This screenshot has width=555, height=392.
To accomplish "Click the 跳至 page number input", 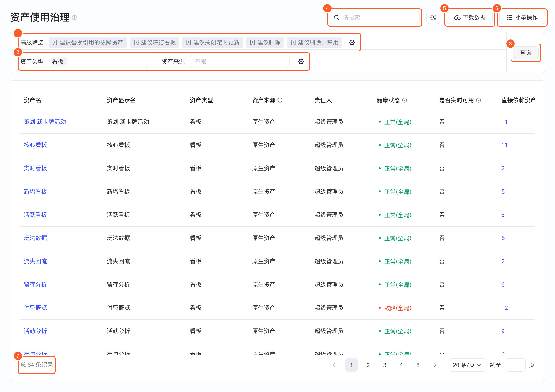I will 515,365.
